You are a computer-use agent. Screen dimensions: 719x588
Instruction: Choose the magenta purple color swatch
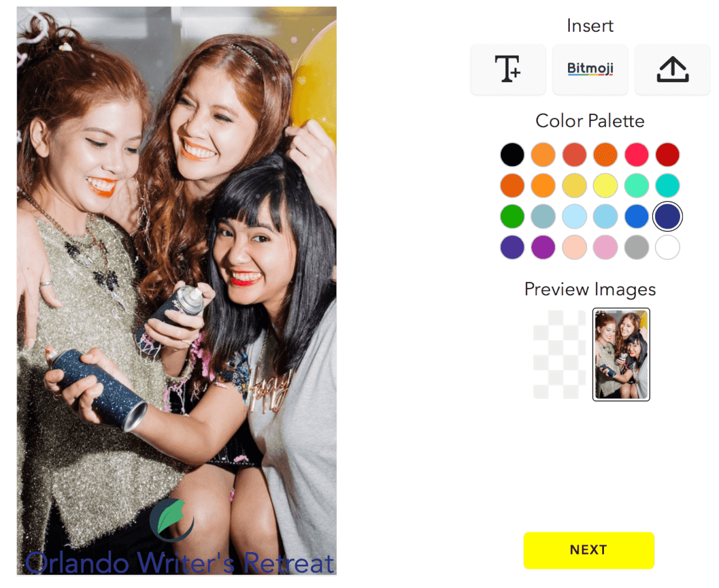click(x=543, y=247)
